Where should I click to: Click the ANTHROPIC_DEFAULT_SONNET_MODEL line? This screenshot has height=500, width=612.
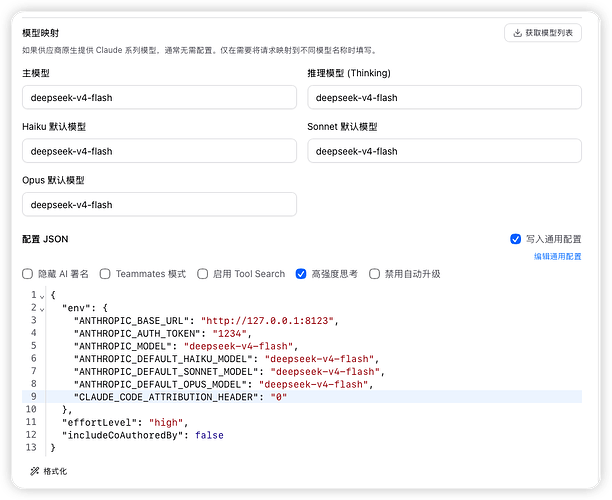coord(230,372)
